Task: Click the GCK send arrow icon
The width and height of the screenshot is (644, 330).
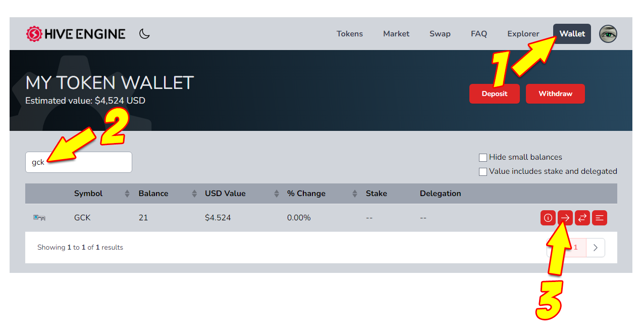Action: pyautogui.click(x=565, y=218)
